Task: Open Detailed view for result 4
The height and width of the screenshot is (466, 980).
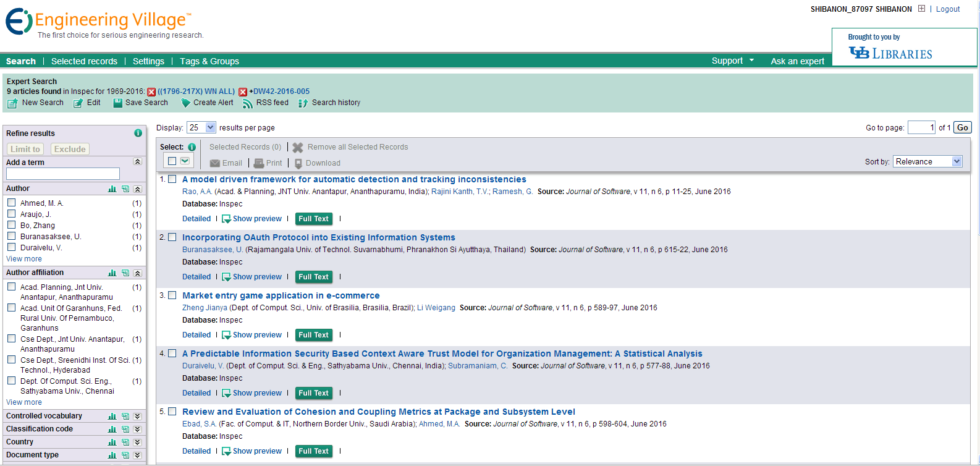Action: point(196,393)
